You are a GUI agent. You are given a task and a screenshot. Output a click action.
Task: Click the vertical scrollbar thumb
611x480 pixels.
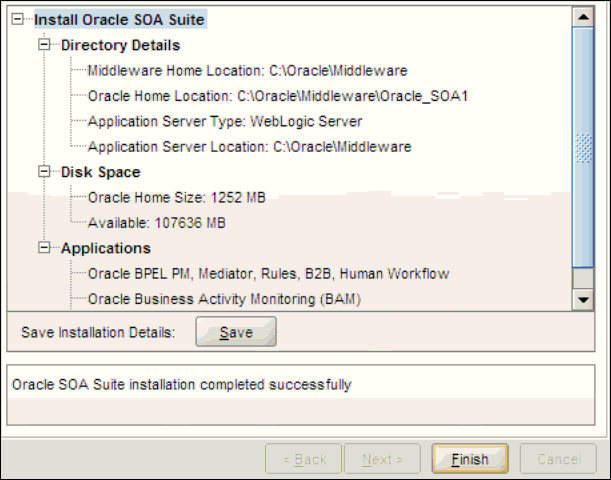click(583, 147)
